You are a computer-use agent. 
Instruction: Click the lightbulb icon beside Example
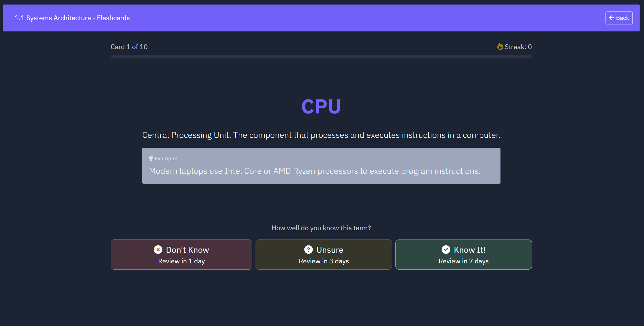pyautogui.click(x=151, y=158)
